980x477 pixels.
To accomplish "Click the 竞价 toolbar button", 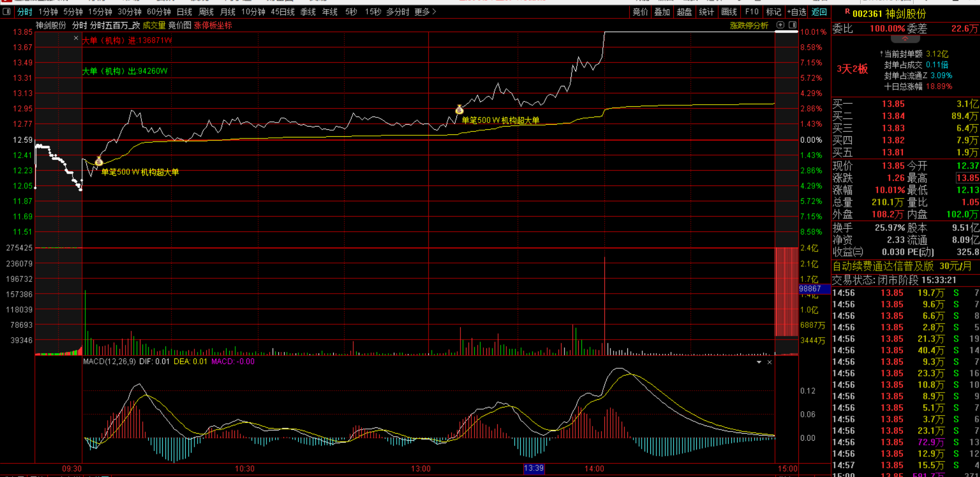I will [x=640, y=12].
